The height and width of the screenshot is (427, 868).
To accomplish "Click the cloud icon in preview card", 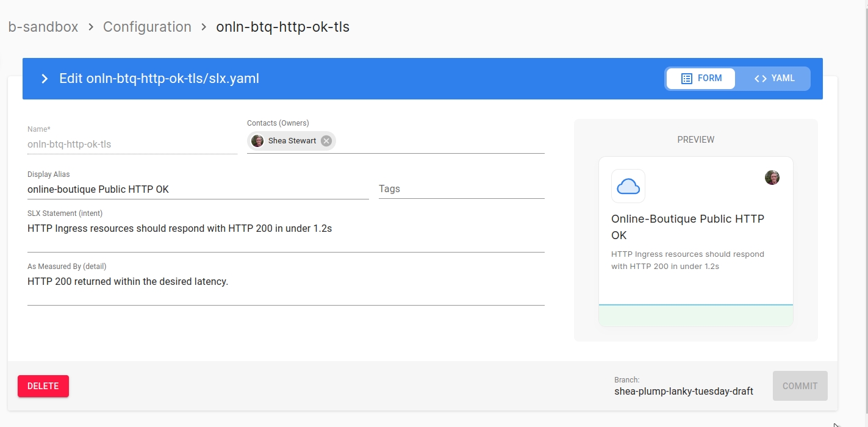I will pyautogui.click(x=628, y=186).
